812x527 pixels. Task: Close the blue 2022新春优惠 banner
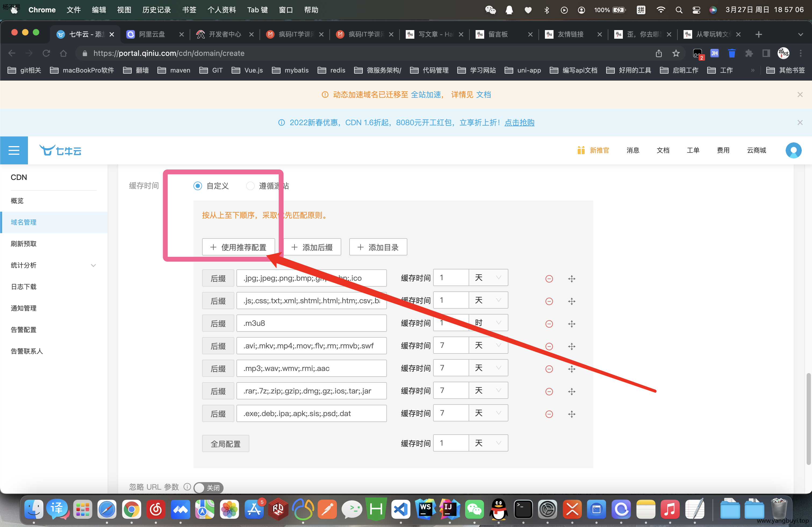[800, 122]
